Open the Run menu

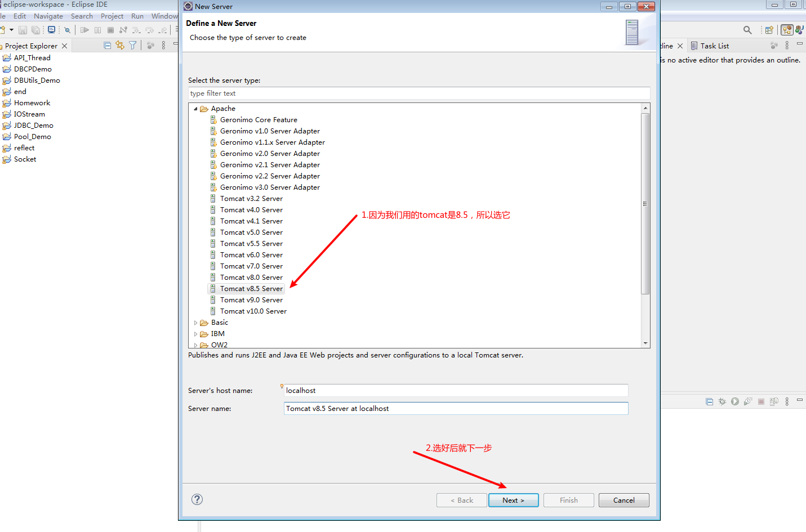(x=137, y=16)
